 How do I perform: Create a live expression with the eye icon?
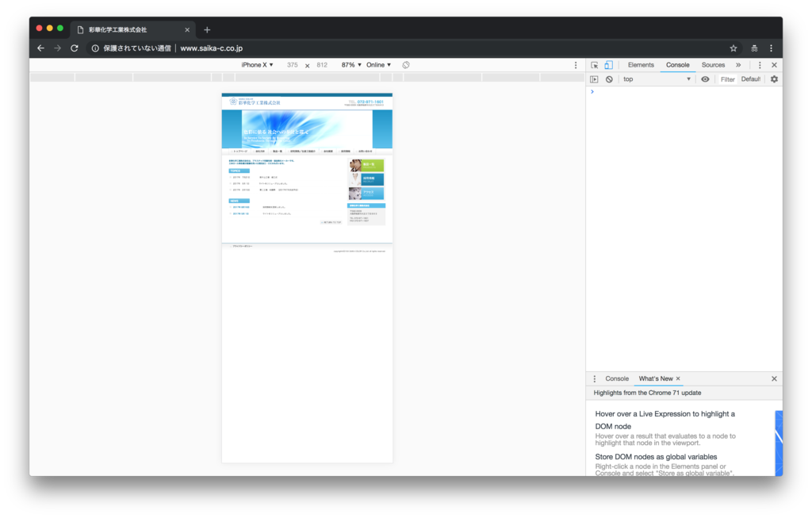coord(705,79)
